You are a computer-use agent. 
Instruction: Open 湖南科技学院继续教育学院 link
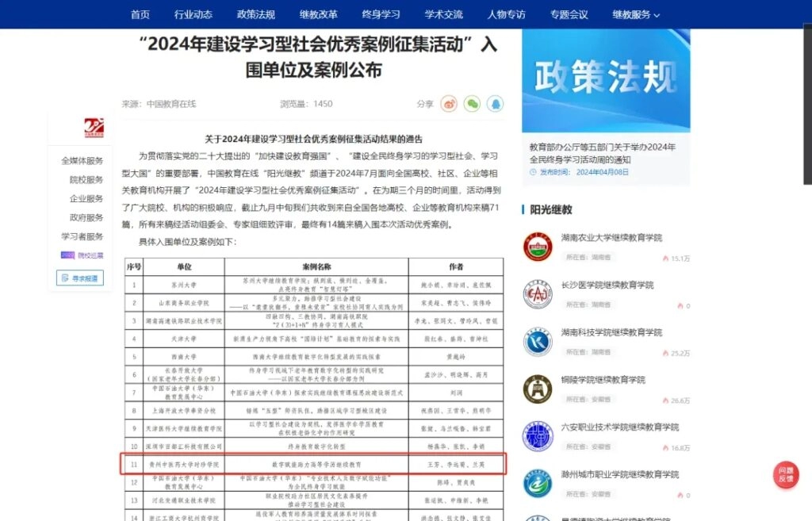point(611,332)
